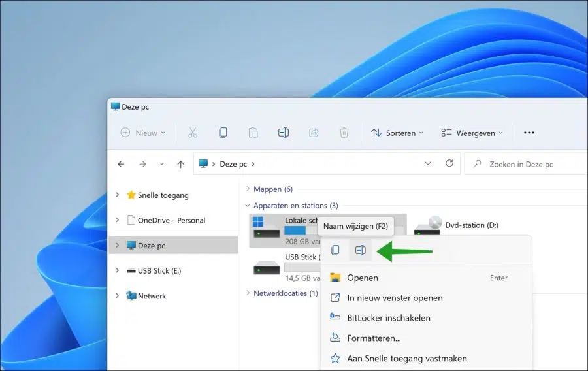The image size is (588, 371).
Task: Open the recent locations chevron dropdown
Action: (x=161, y=164)
